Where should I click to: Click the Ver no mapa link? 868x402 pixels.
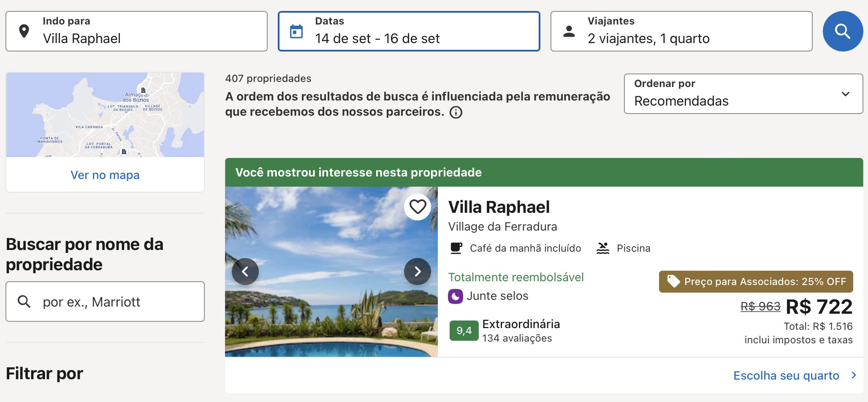pyautogui.click(x=105, y=175)
